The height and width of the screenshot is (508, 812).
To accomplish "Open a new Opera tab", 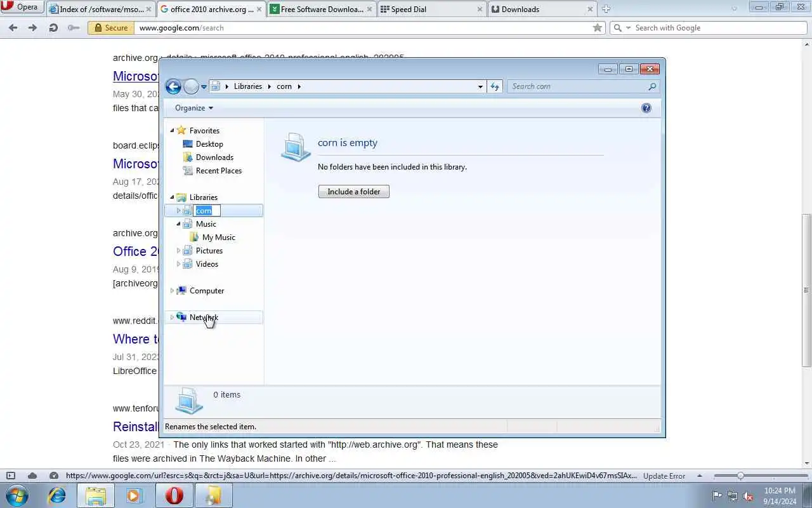I will coord(606,9).
